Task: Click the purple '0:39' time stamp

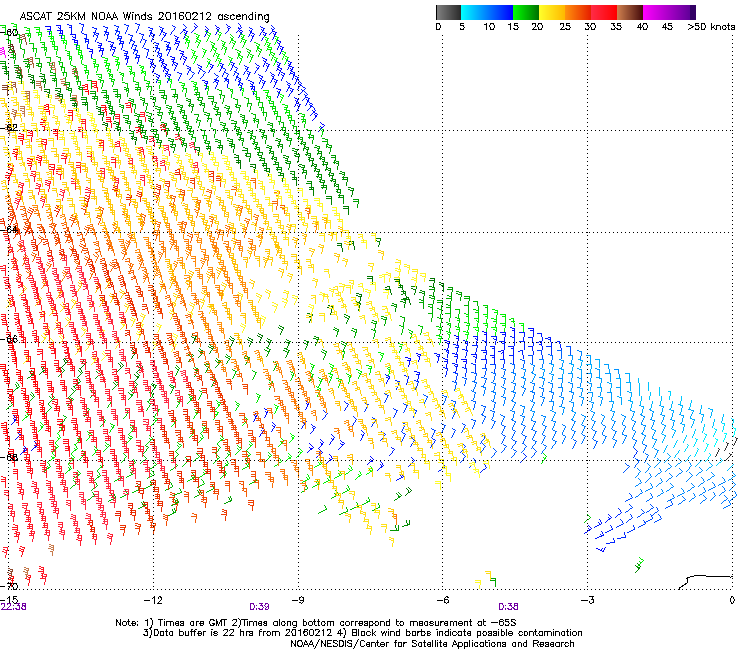Action: pos(260,607)
